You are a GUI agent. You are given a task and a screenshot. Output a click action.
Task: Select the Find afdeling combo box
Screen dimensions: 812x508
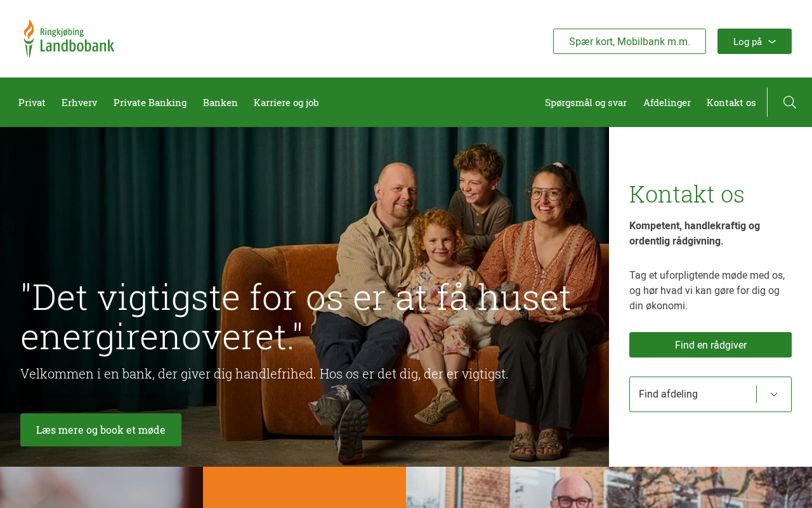tap(710, 394)
